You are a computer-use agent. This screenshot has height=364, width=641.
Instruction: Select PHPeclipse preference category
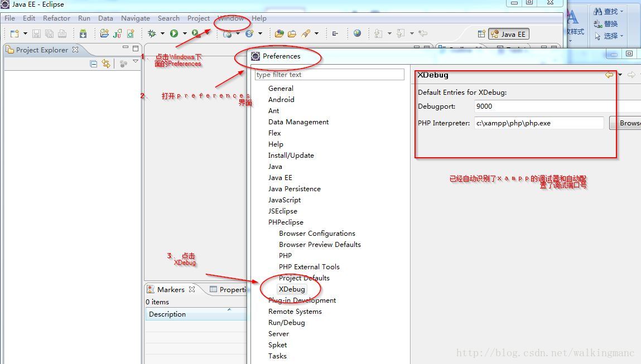pyautogui.click(x=286, y=222)
